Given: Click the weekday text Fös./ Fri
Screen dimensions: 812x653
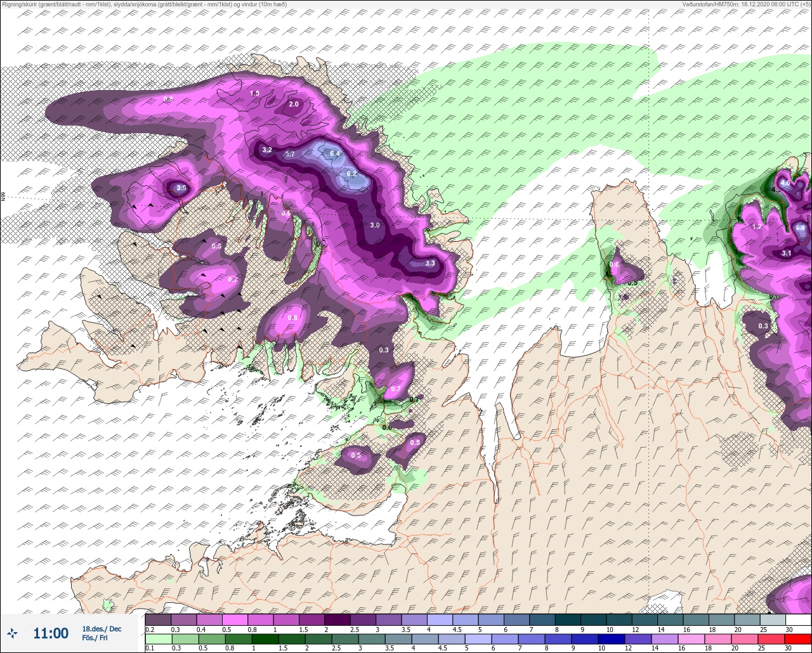Looking at the screenshot, I should coord(95,638).
